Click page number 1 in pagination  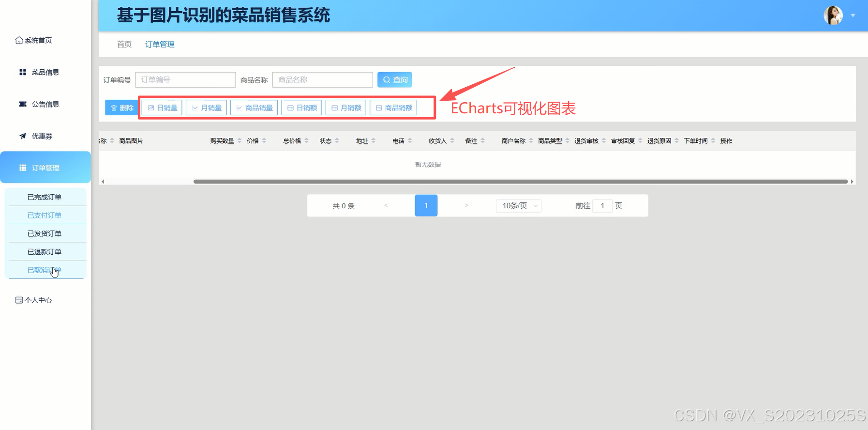click(426, 205)
